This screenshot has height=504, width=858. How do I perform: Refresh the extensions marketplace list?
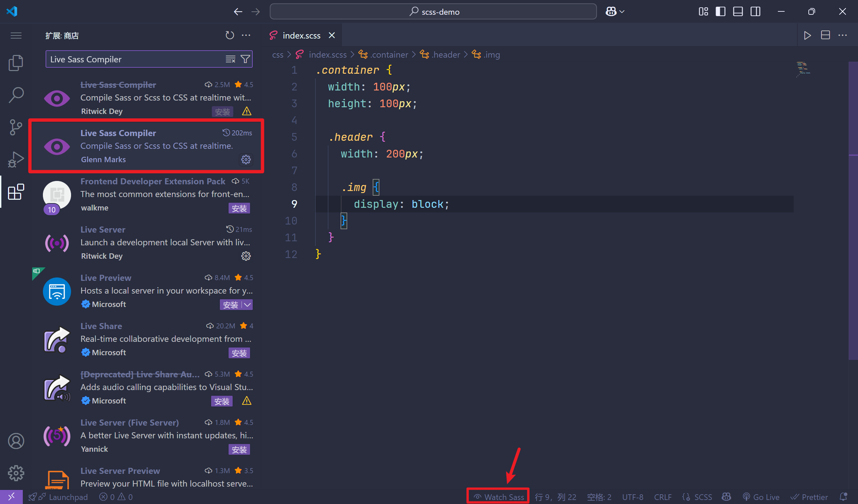230,36
